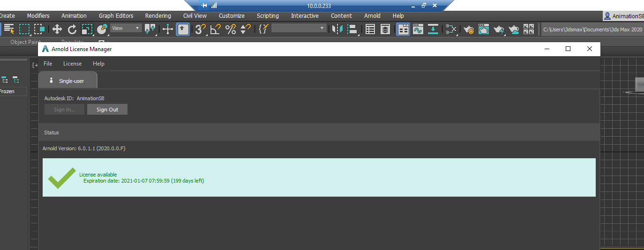Click the Use Pivot Point Center icon
Image resolution: width=644 pixels, height=250 pixels.
click(x=150, y=29)
